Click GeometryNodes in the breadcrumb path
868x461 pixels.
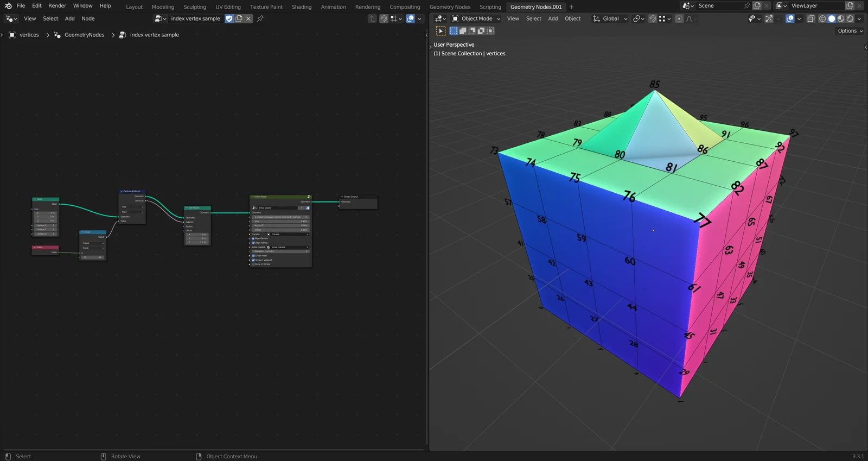(x=84, y=35)
